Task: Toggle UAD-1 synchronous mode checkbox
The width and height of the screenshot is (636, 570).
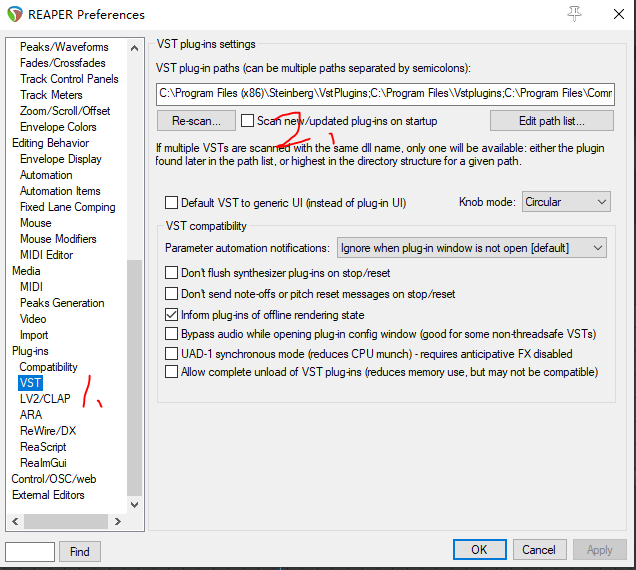Action: click(x=171, y=353)
